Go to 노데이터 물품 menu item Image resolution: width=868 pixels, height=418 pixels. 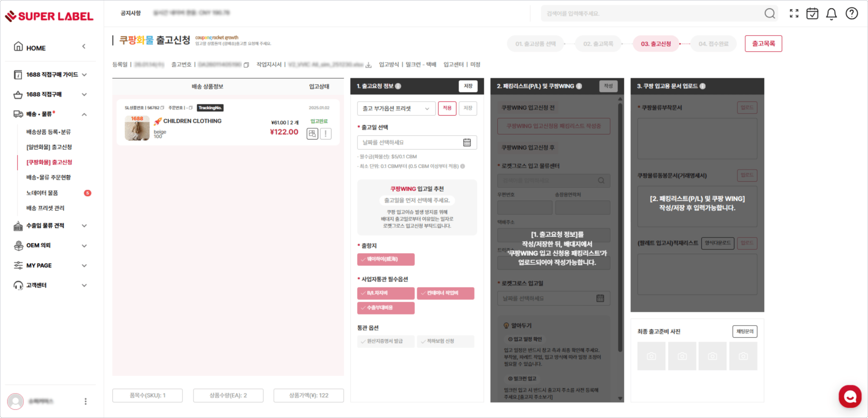(x=42, y=193)
